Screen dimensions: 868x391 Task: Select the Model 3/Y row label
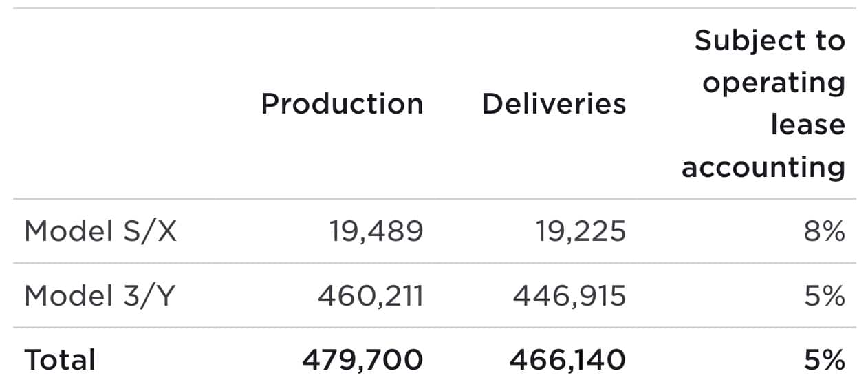tap(100, 296)
